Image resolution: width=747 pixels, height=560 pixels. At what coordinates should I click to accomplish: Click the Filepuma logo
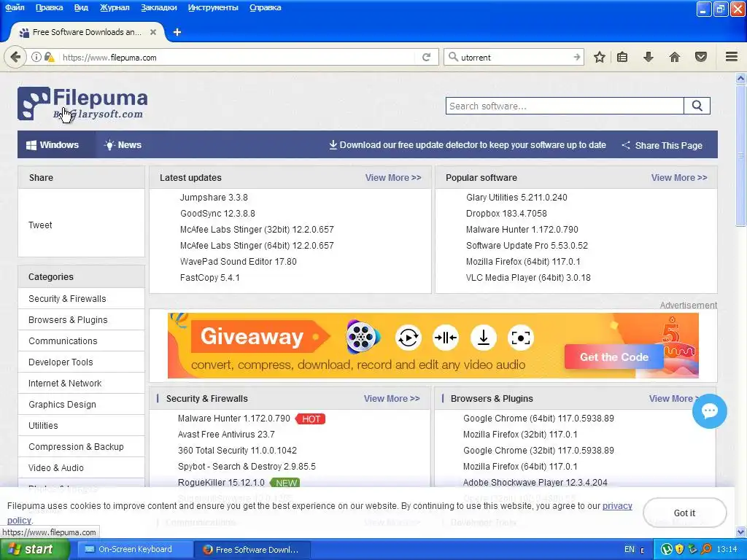click(82, 104)
